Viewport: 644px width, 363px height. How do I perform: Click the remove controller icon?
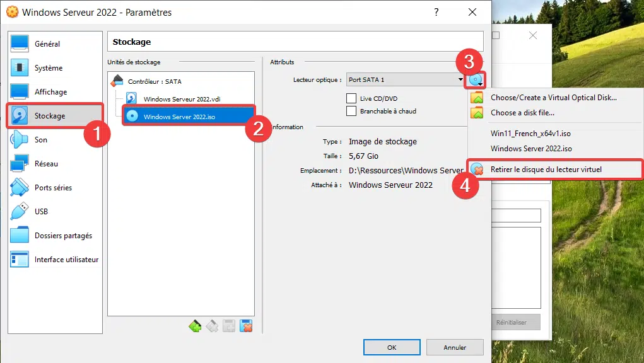tap(212, 326)
